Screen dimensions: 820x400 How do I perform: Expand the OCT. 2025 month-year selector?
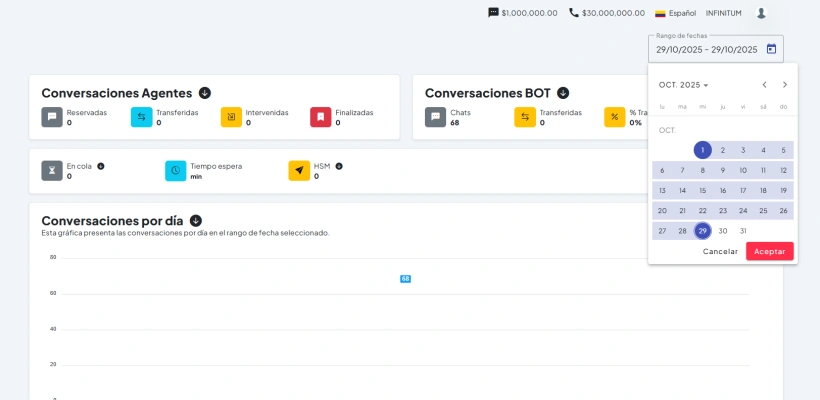point(683,85)
